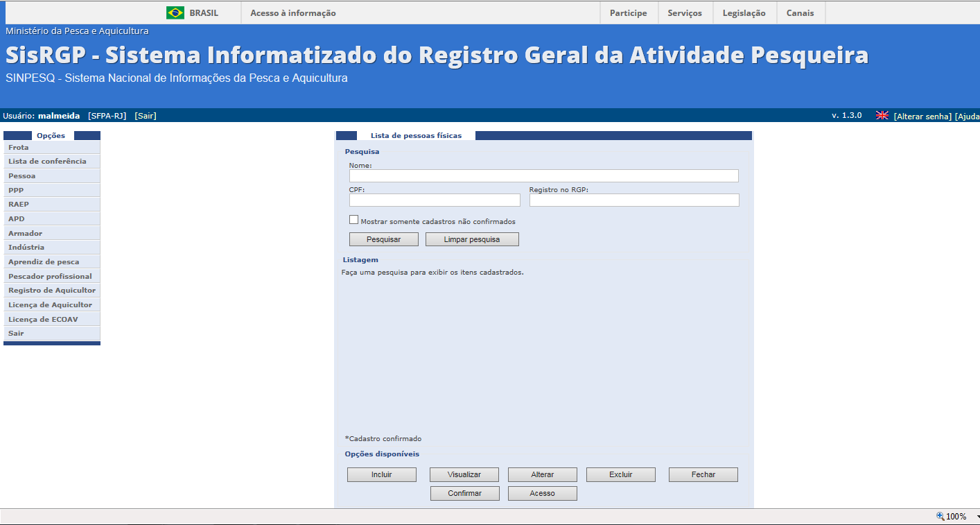Image resolution: width=980 pixels, height=525 pixels.
Task: Open the Serviços top menu
Action: click(685, 13)
